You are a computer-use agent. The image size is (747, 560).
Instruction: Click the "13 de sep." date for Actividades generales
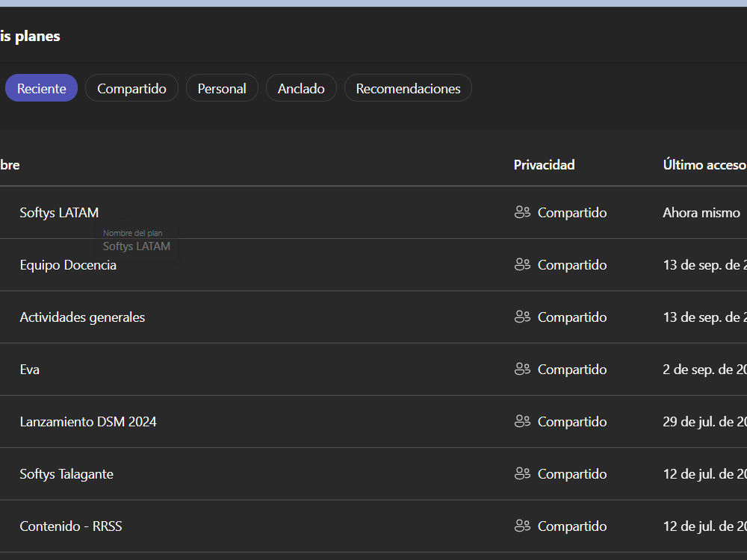[x=704, y=317]
